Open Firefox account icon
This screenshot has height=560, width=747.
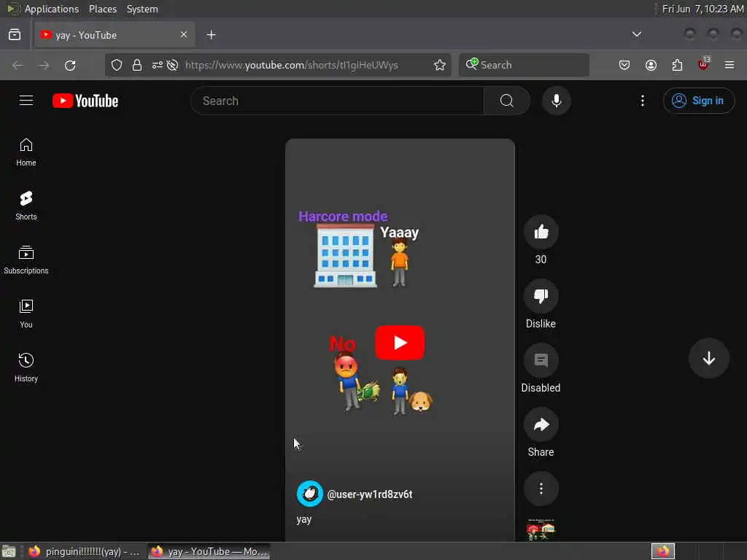(651, 65)
